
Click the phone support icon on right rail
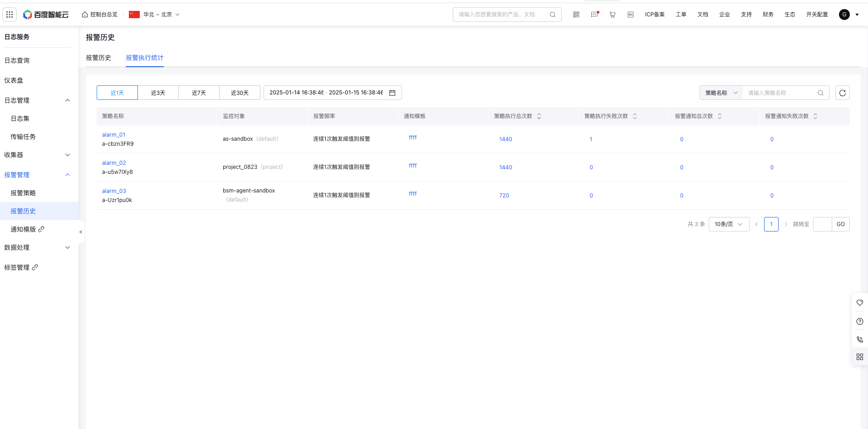[860, 339]
